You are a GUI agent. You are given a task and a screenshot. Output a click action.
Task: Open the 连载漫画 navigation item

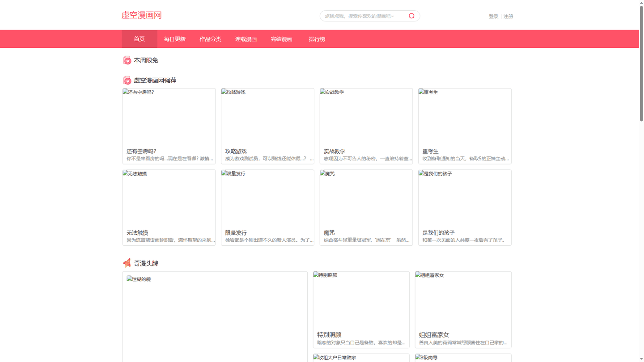point(246,39)
